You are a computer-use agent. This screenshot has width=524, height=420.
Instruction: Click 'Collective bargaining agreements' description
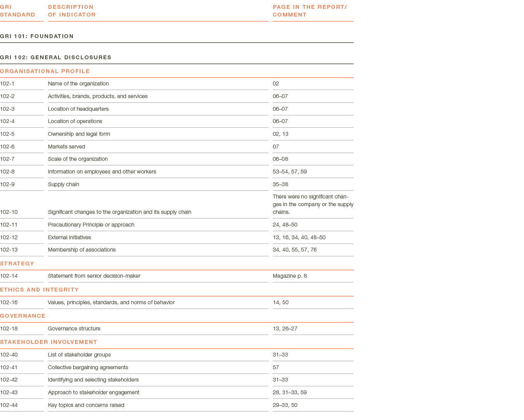[88, 367]
